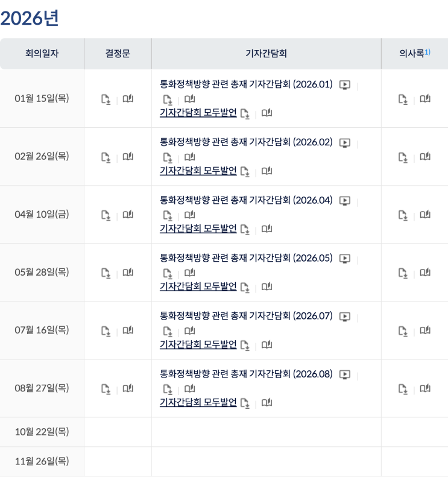
Task: Open viewer for 02월 26일 meeting minutes
Action: pyautogui.click(x=425, y=157)
